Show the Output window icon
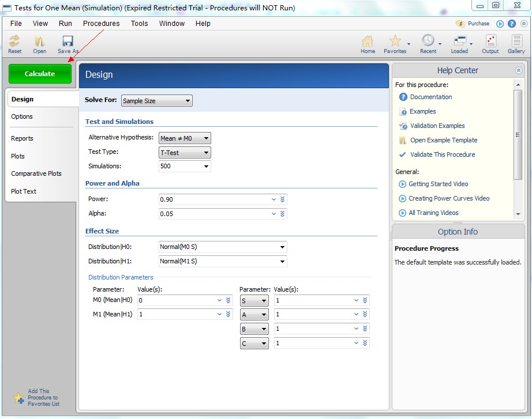532x419 pixels. tap(490, 42)
